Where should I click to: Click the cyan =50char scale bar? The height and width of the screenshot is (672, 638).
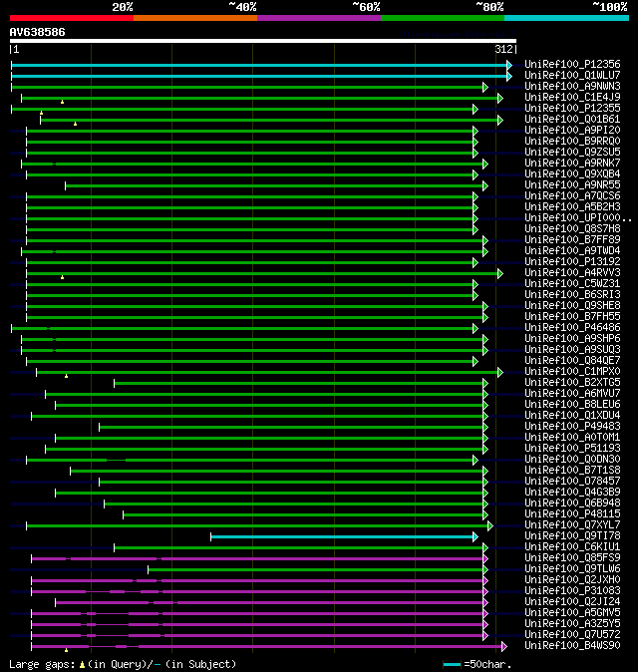click(452, 665)
